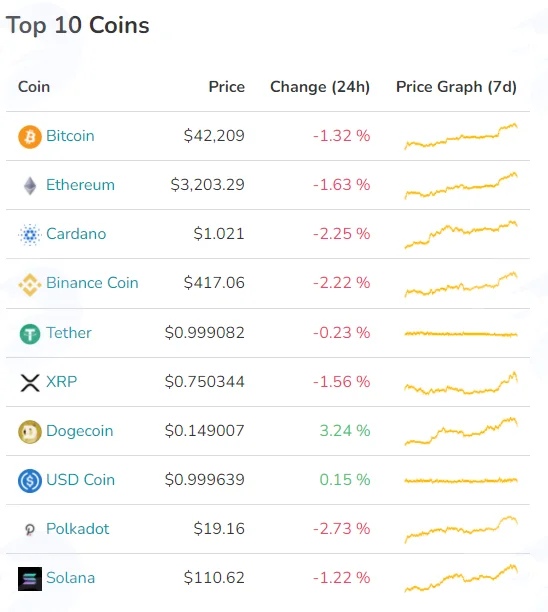This screenshot has height=612, width=548.
Task: Select the Price column header
Action: pyautogui.click(x=227, y=87)
